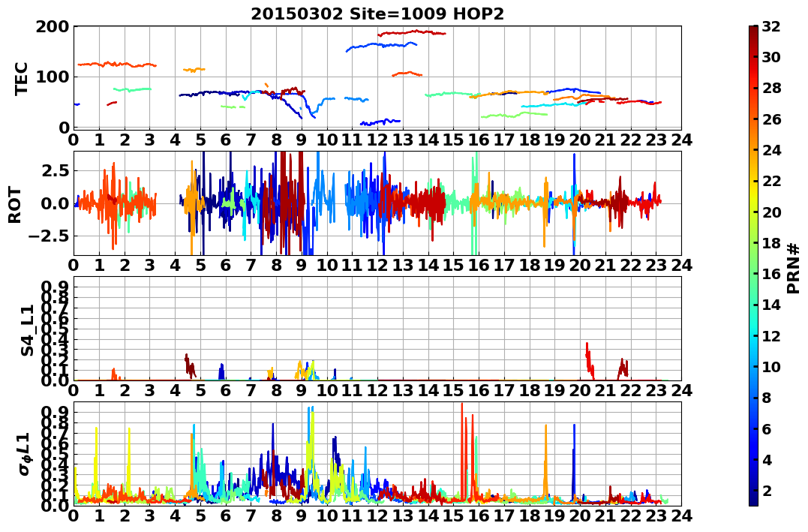Click colorbar tick label 14
Image resolution: width=808 pixels, height=532 pixels.
[x=771, y=305]
